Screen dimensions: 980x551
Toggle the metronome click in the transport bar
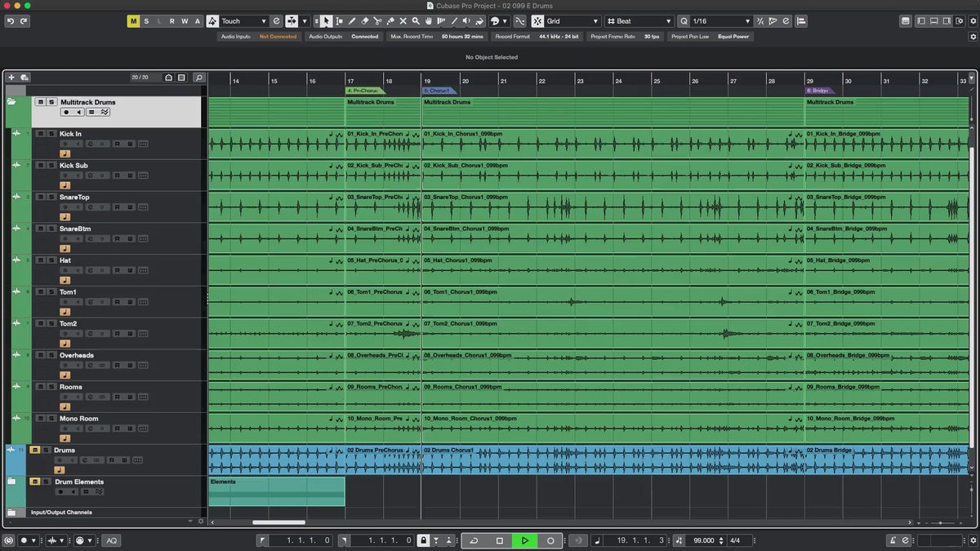point(893,540)
